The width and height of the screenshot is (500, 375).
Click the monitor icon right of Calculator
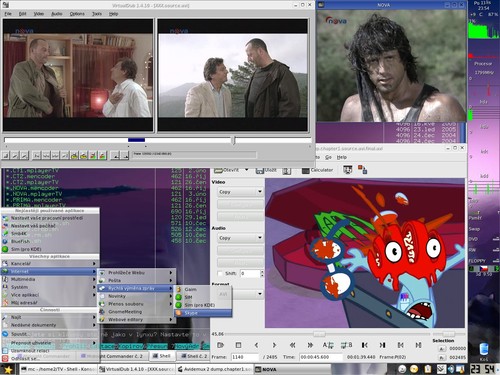(x=348, y=170)
